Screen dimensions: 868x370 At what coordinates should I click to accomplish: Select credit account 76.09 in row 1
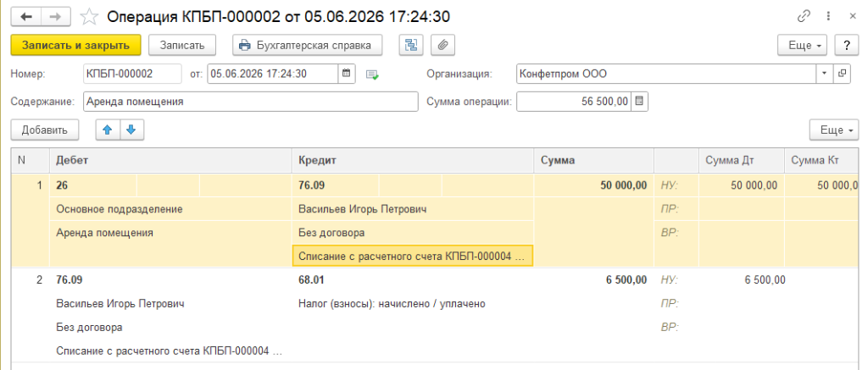(336, 185)
